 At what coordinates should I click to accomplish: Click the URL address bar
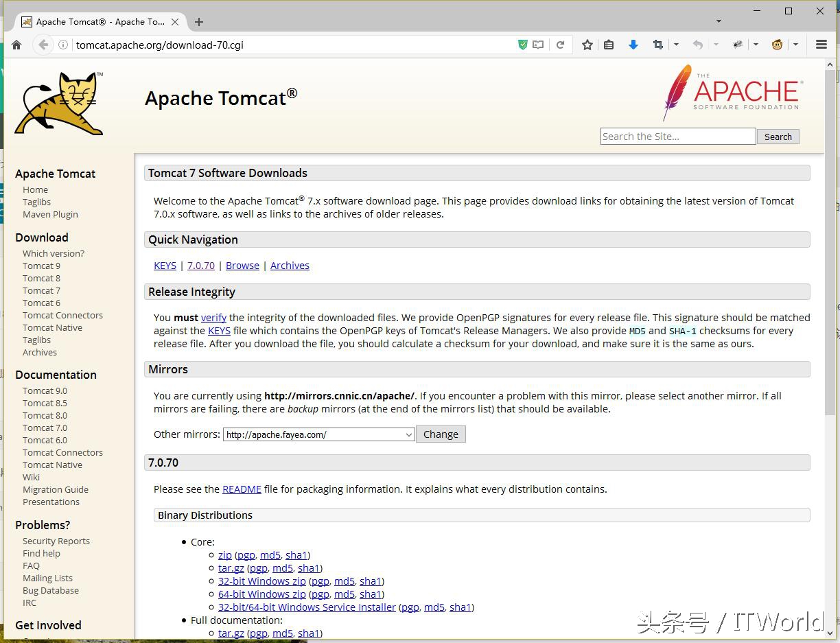tap(295, 45)
